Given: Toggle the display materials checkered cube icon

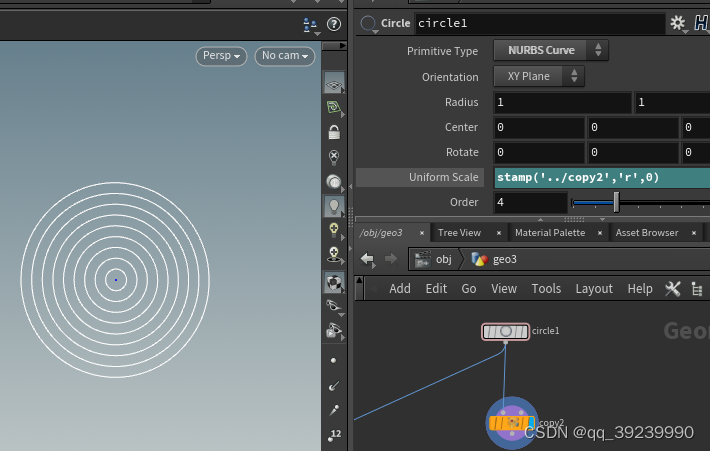Looking at the screenshot, I should pyautogui.click(x=334, y=283).
